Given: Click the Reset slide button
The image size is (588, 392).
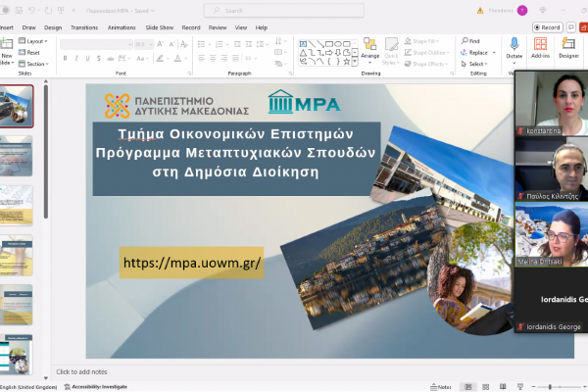Looking at the screenshot, I should pyautogui.click(x=29, y=53).
